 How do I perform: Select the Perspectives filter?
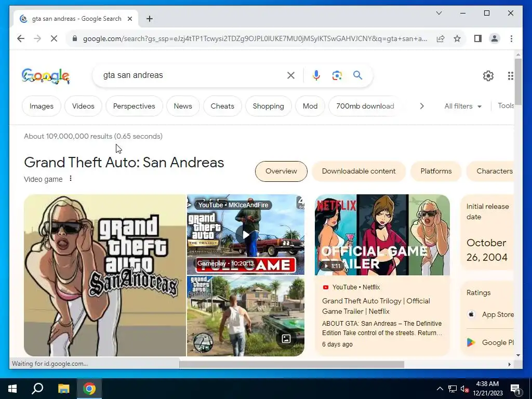click(134, 106)
